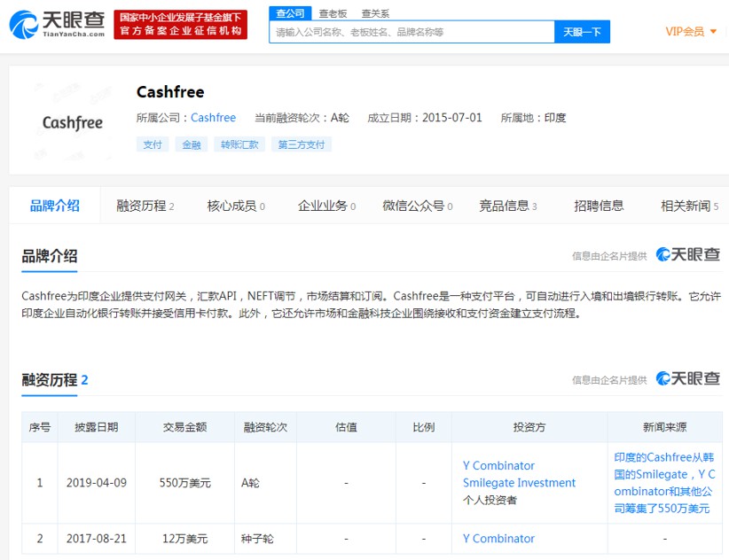Open Y Combinator investor link in A轮 row

(498, 466)
